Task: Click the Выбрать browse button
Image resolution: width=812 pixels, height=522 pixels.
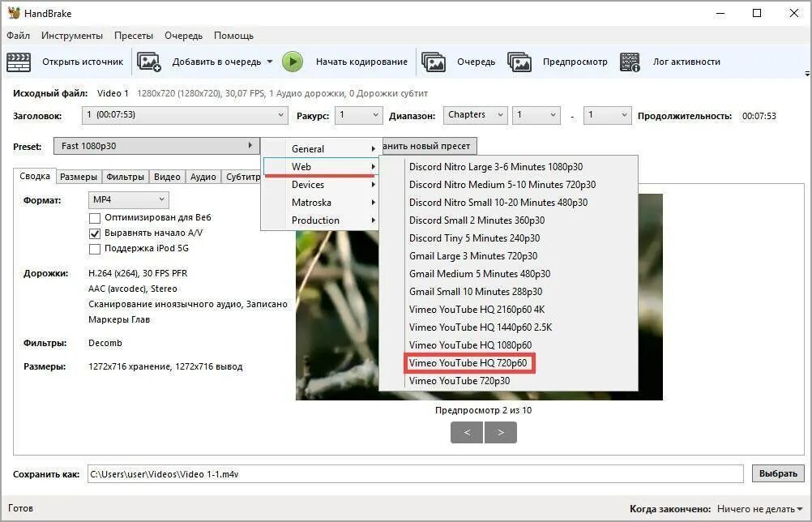Action: tap(778, 473)
